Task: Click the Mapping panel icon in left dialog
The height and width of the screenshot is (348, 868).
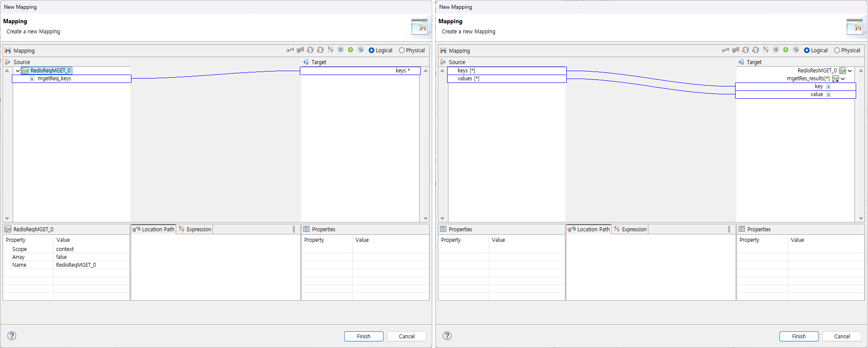Action: (x=8, y=50)
